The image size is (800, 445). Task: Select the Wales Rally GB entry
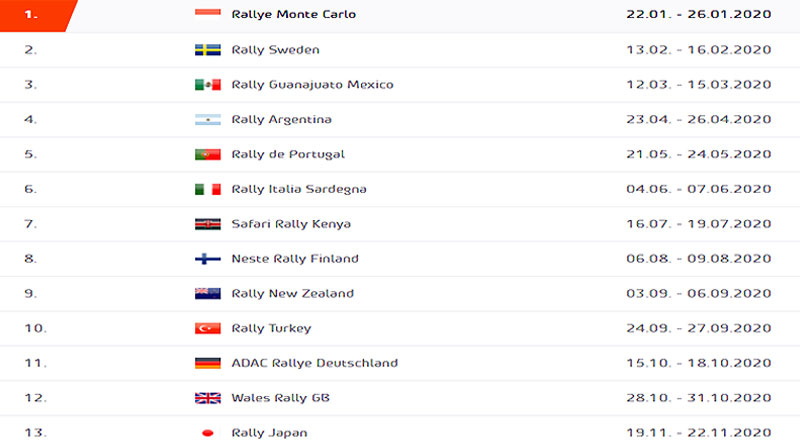[280, 398]
